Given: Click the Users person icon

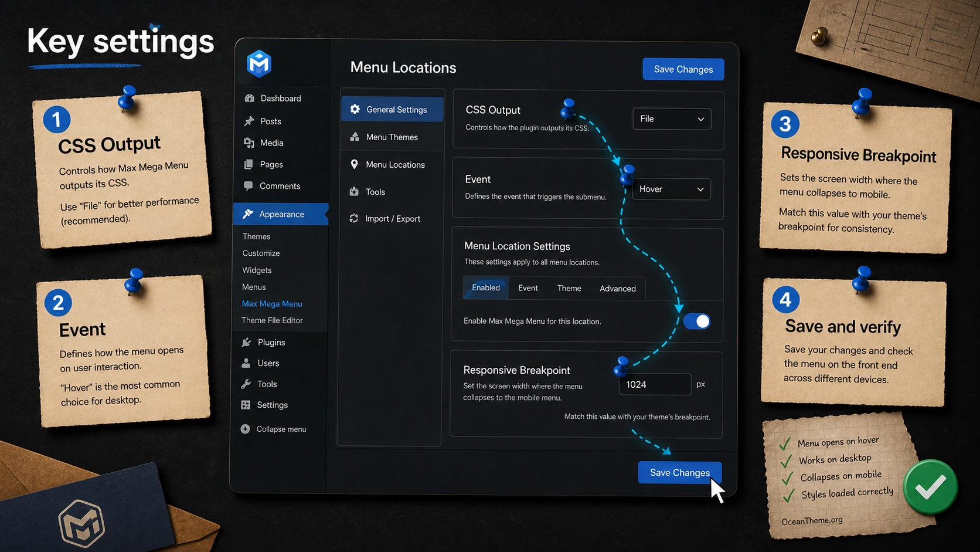Looking at the screenshot, I should click(246, 363).
